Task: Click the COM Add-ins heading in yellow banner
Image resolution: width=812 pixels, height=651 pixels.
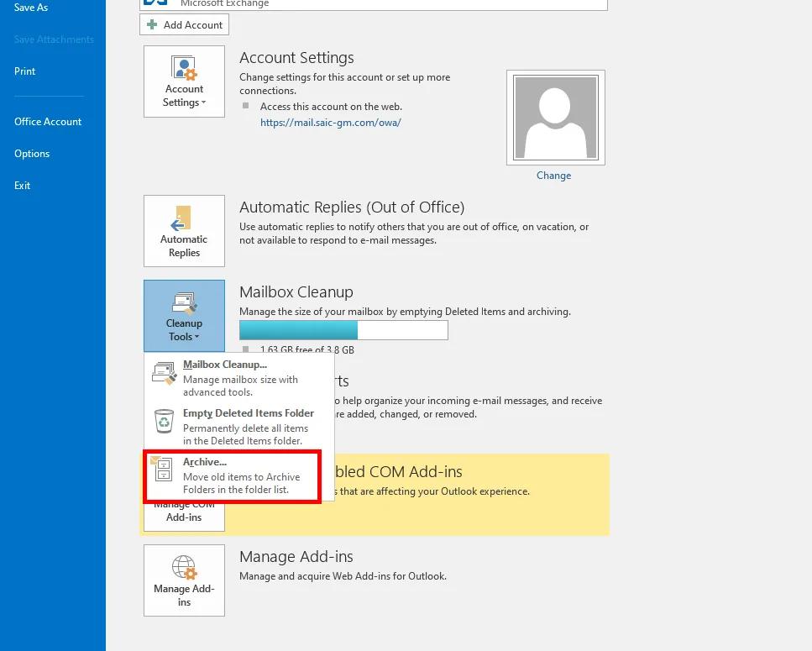Action: point(398,472)
